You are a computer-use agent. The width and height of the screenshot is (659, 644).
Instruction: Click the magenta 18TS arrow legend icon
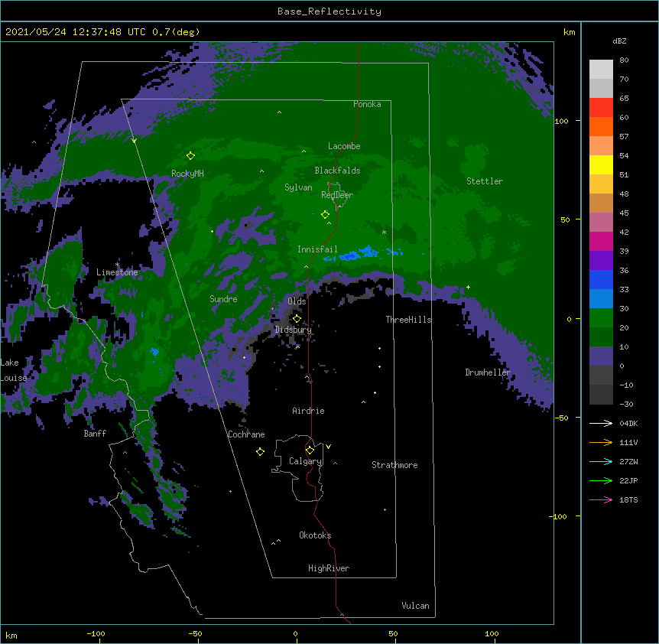601,499
